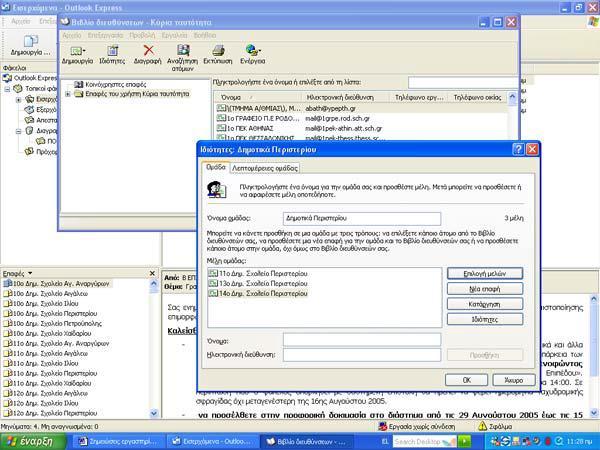Click help question mark in Ιδιότητες dialog
This screenshot has height=450, width=600.
click(x=518, y=149)
